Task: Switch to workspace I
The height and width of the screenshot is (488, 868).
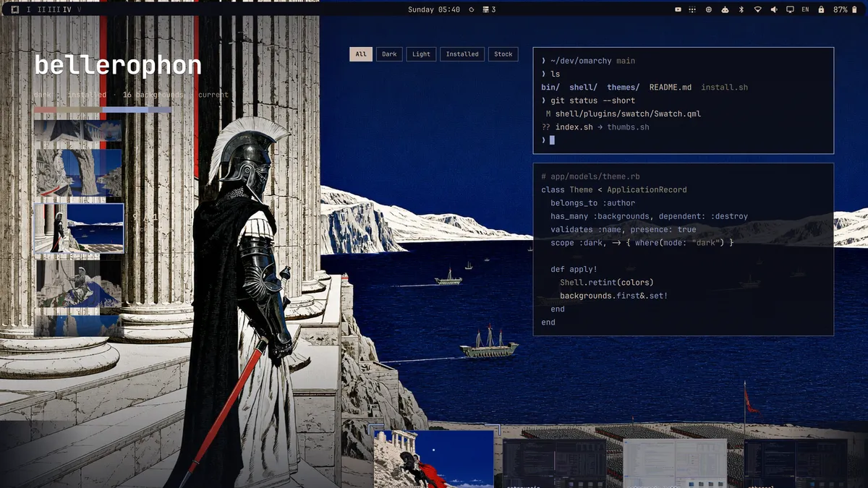Action: pos(29,9)
